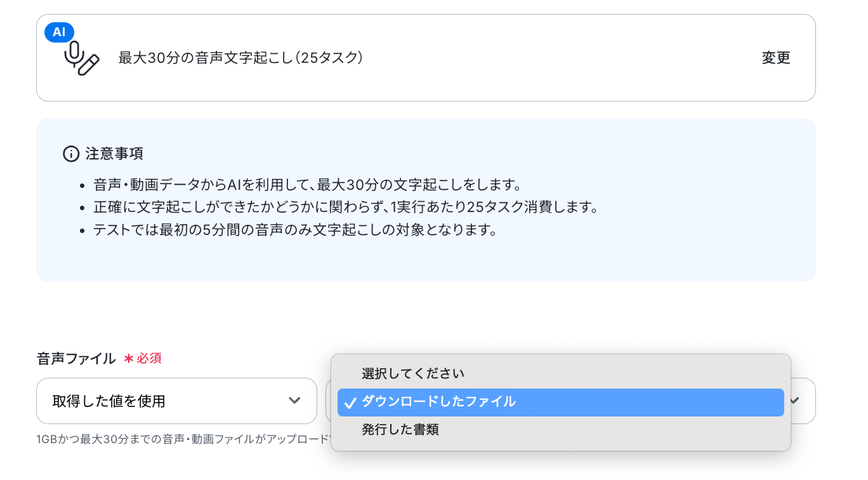Click the 注意事項 heading text
This screenshot has width=868, height=480.
coord(114,154)
